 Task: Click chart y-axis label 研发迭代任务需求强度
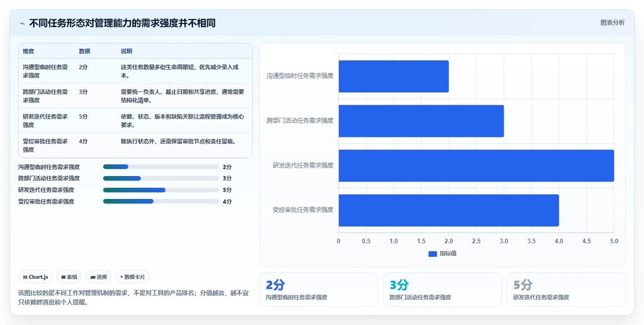[x=303, y=165]
